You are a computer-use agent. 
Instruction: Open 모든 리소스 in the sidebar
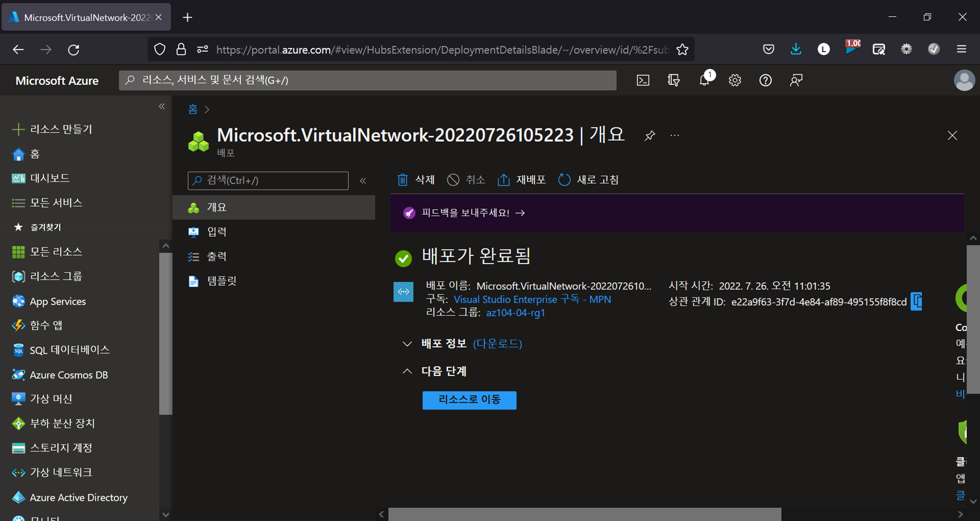click(47, 252)
